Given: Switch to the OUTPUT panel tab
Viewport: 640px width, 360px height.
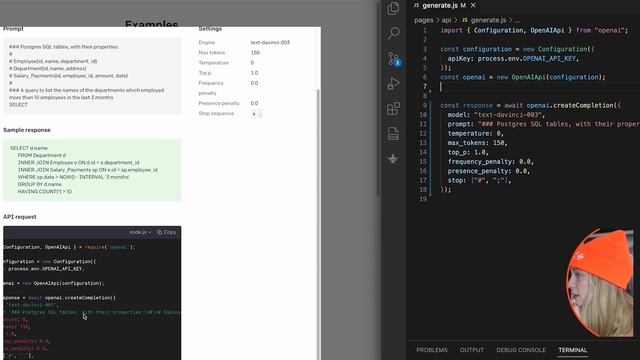Looking at the screenshot, I should pyautogui.click(x=471, y=350).
